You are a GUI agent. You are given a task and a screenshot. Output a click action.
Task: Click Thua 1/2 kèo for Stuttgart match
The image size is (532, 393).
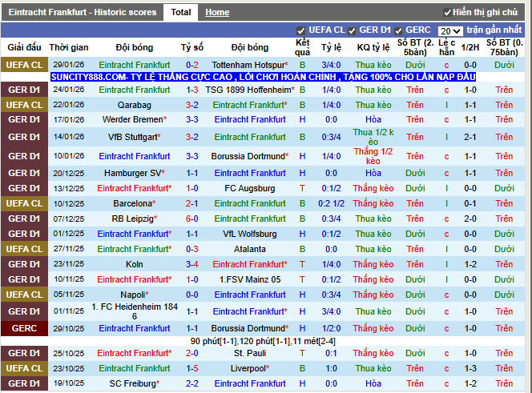[x=373, y=137]
